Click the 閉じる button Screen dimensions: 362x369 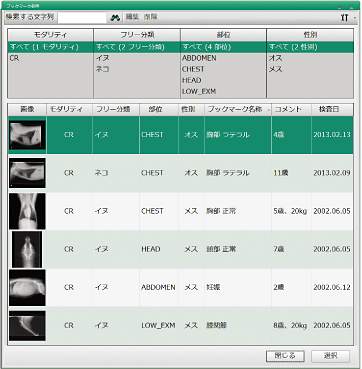285,356
